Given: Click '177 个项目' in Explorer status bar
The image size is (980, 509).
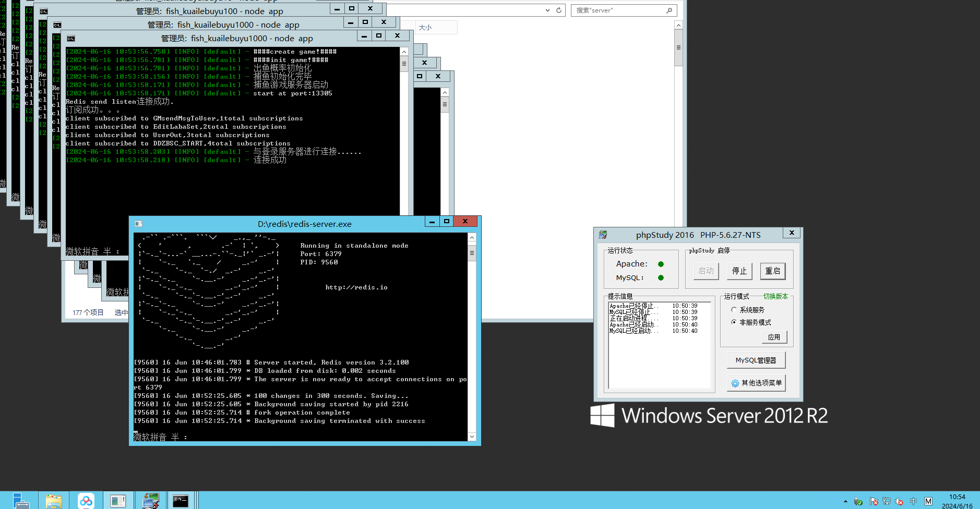Looking at the screenshot, I should 88,312.
